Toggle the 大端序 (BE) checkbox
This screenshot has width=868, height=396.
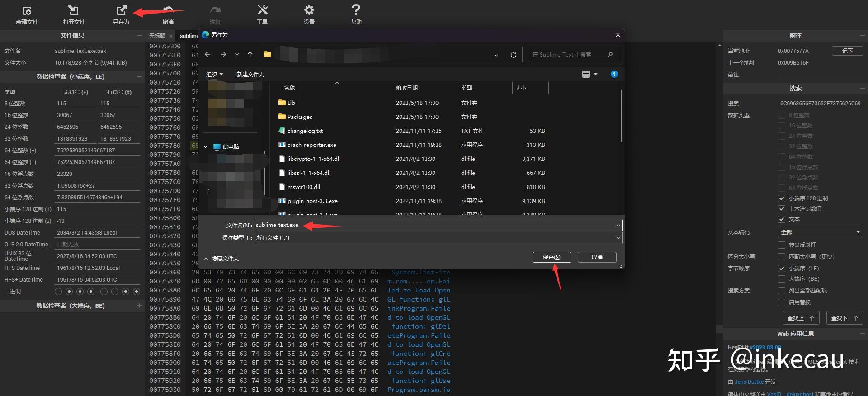click(781, 279)
